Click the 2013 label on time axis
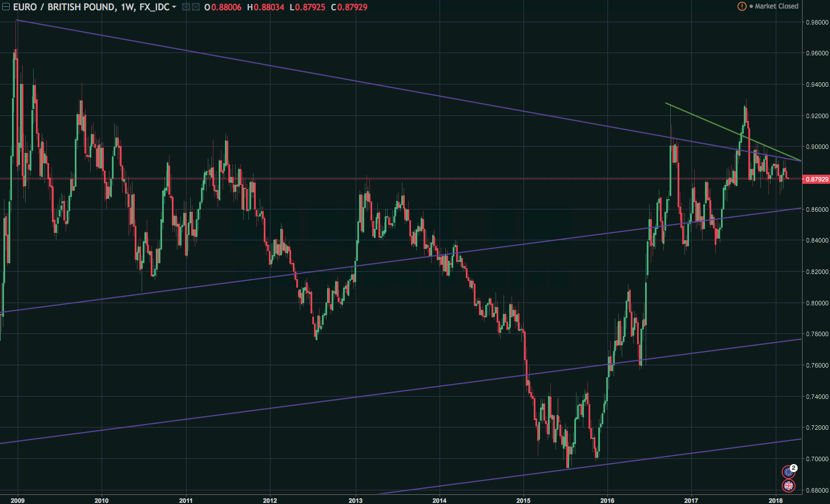This screenshot has height=504, width=830. pos(355,500)
